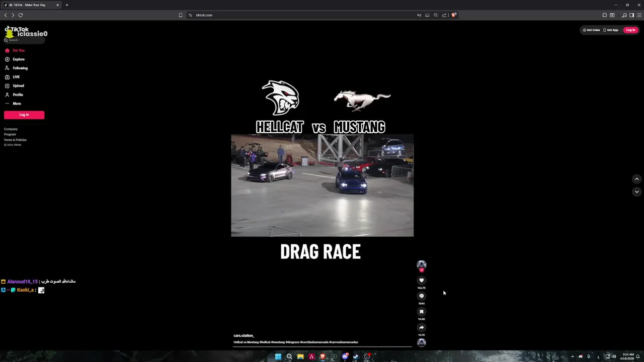Save video with the bookmark icon
Image resolution: width=644 pixels, height=362 pixels.
[422, 312]
